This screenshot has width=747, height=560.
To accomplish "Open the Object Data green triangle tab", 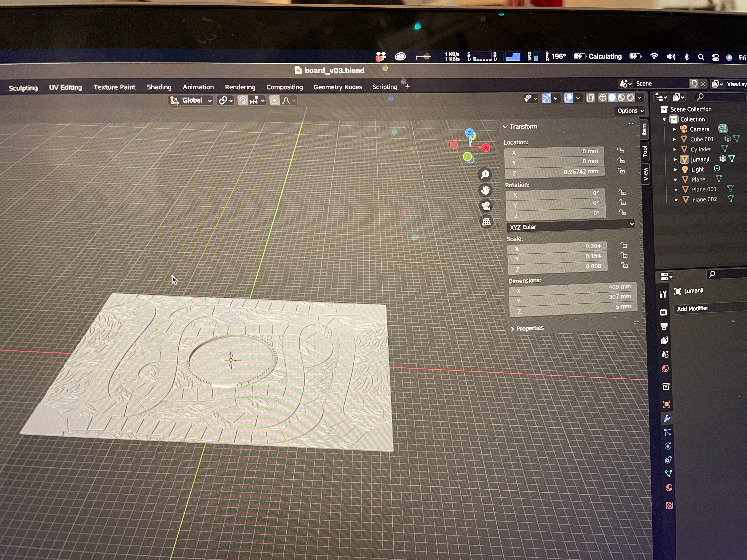I will tap(668, 474).
